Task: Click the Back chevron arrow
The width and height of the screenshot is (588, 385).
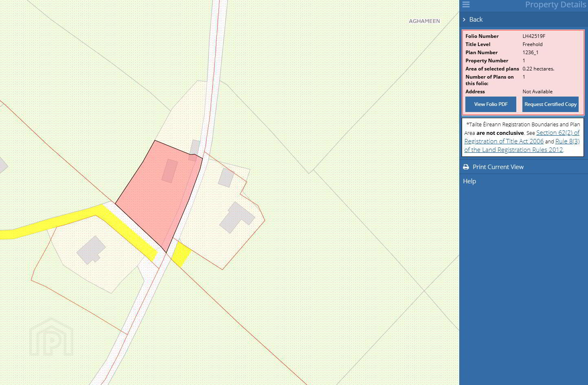Action: pyautogui.click(x=464, y=20)
